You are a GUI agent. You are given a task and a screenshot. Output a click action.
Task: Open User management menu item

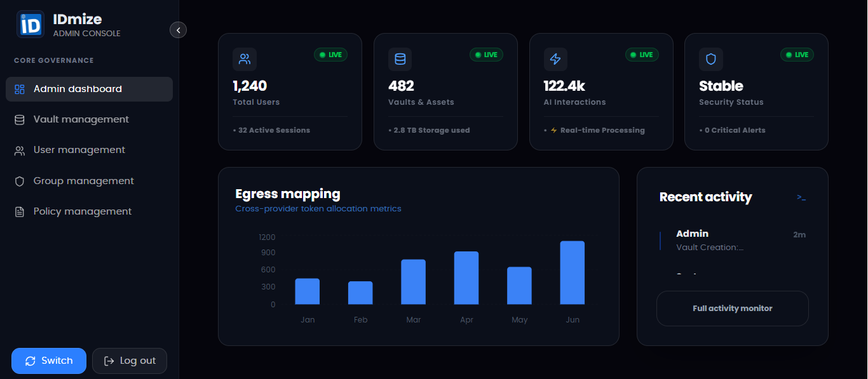tap(89, 150)
